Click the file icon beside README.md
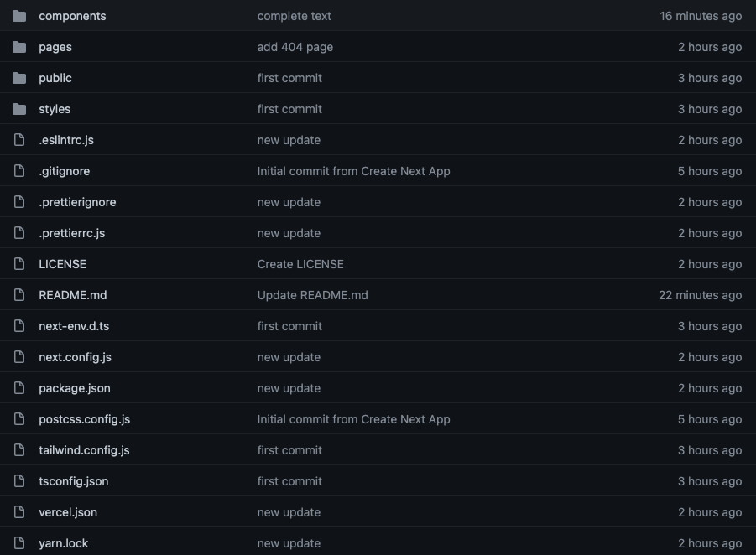The image size is (756, 555). [x=19, y=294]
